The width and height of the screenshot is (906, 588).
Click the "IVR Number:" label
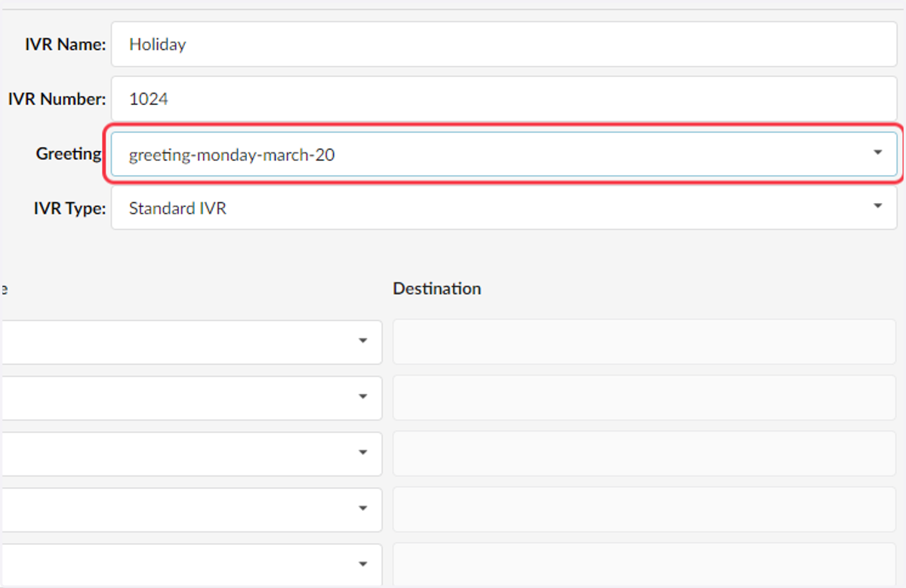[57, 99]
